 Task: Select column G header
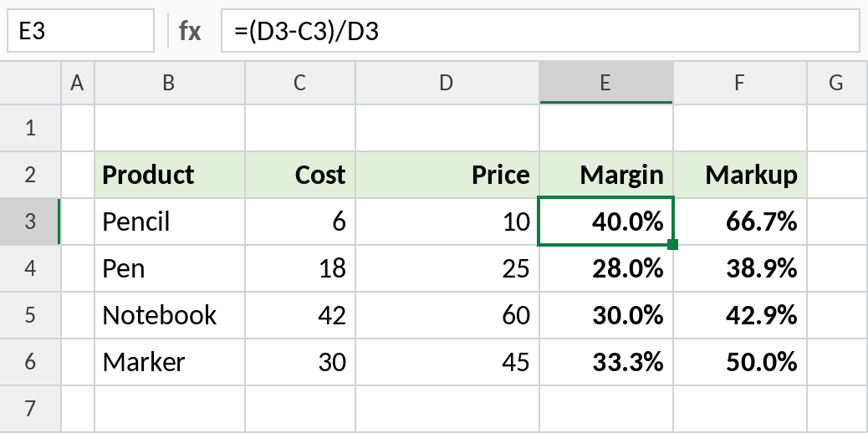click(x=837, y=83)
